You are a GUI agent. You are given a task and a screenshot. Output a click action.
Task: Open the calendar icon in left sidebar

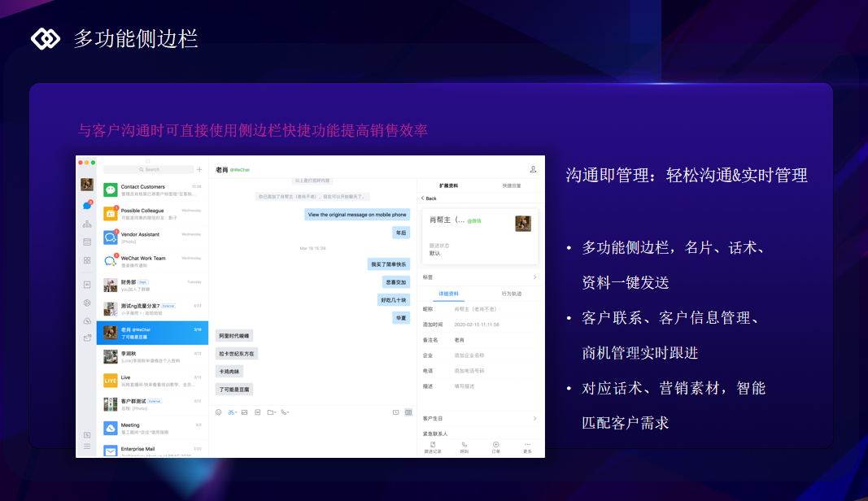pos(87,242)
